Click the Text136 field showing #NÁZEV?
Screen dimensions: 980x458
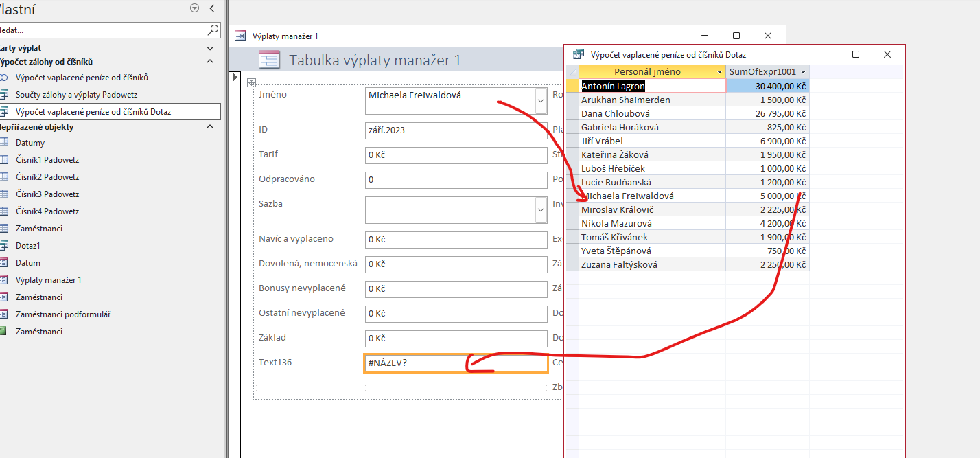click(456, 363)
